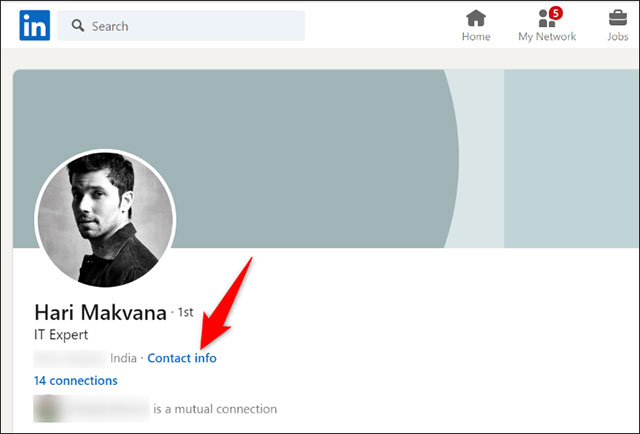Viewport: 640px width, 434px height.
Task: Open Hari Makvana's profile photo
Action: click(105, 218)
